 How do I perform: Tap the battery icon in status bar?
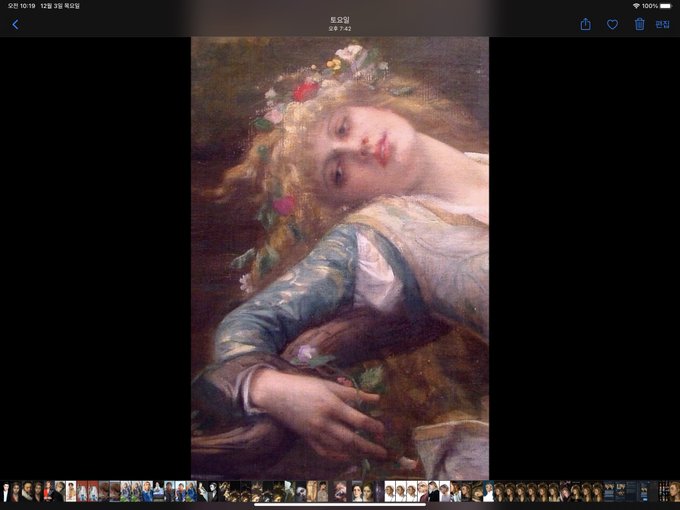[x=666, y=6]
